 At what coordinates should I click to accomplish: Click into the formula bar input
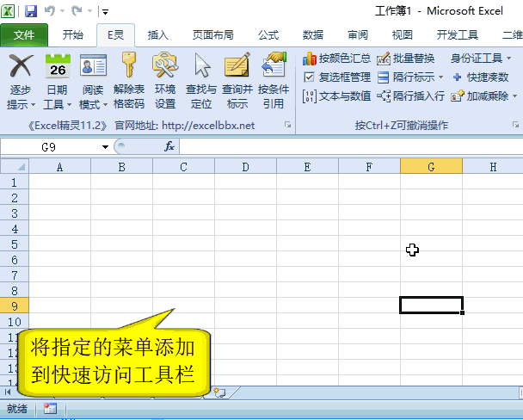[x=351, y=147]
